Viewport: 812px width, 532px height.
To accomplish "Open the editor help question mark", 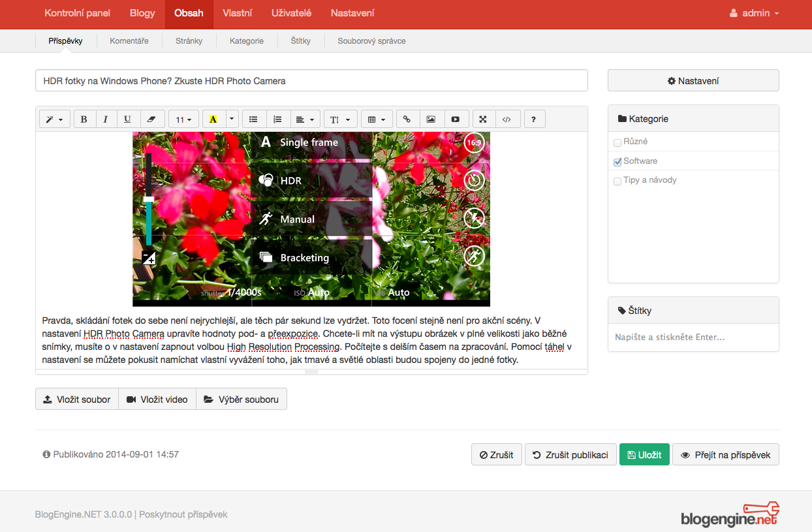I will point(534,119).
